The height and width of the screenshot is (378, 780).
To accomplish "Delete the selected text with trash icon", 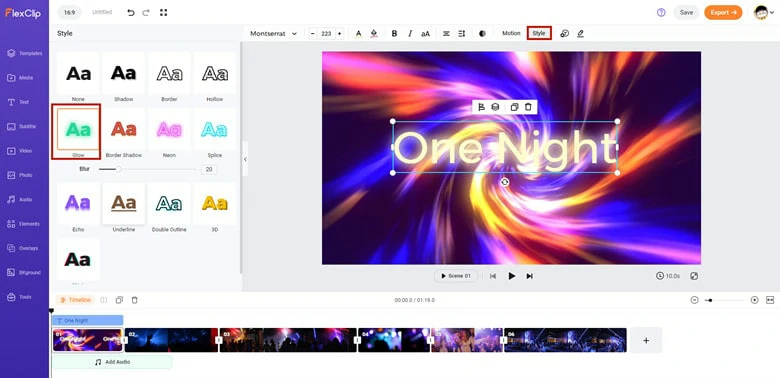I will (x=528, y=107).
